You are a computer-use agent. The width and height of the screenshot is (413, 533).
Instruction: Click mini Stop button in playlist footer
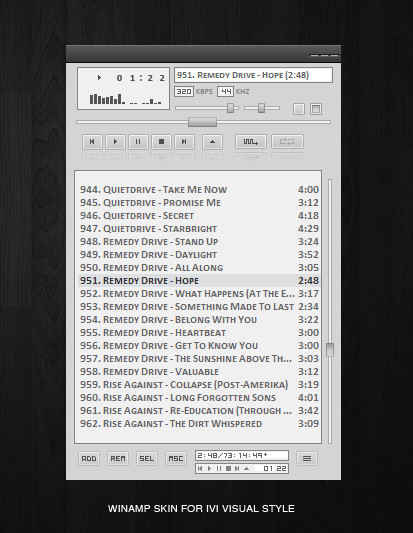228,468
